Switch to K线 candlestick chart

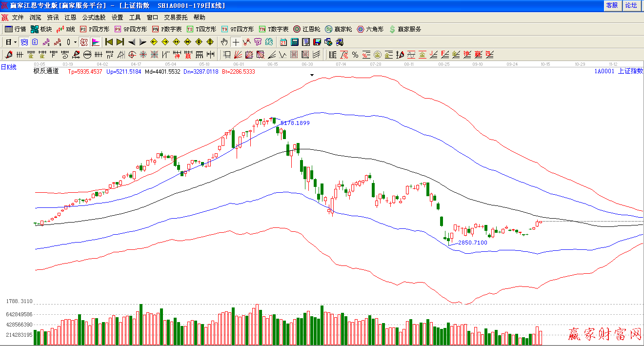(66, 29)
